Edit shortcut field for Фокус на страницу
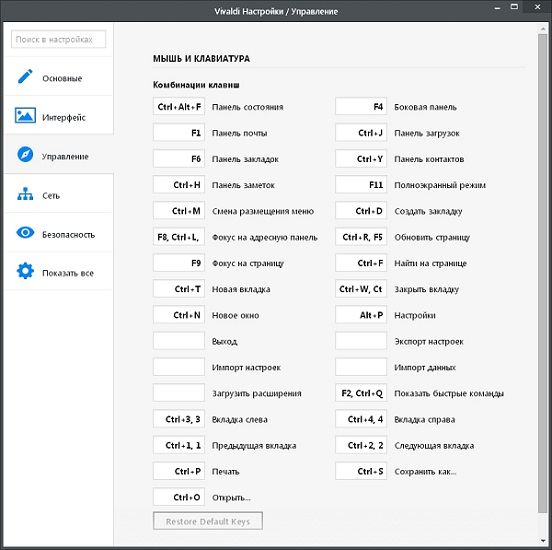Viewport: 552px width, 550px height. pos(179,263)
